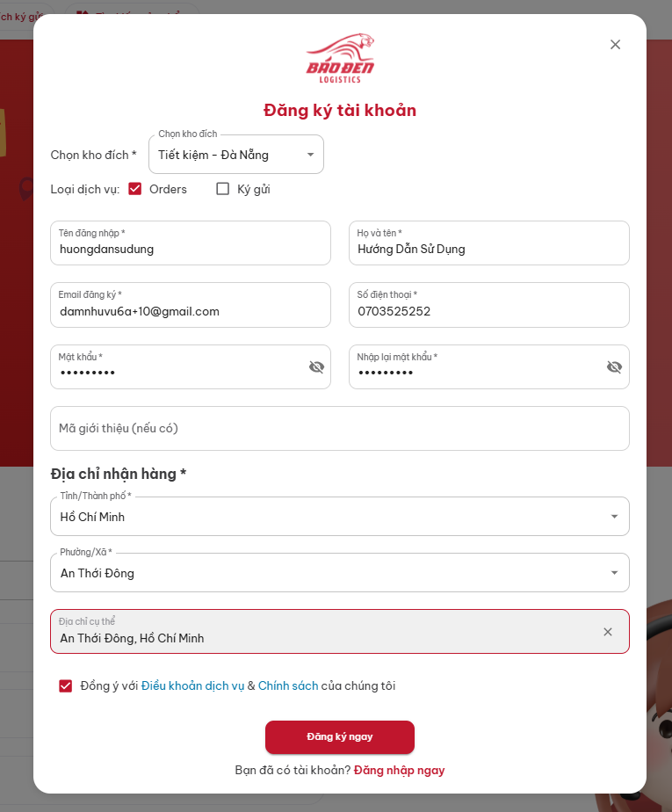Focus the Tên đăng nhập input field

190,249
